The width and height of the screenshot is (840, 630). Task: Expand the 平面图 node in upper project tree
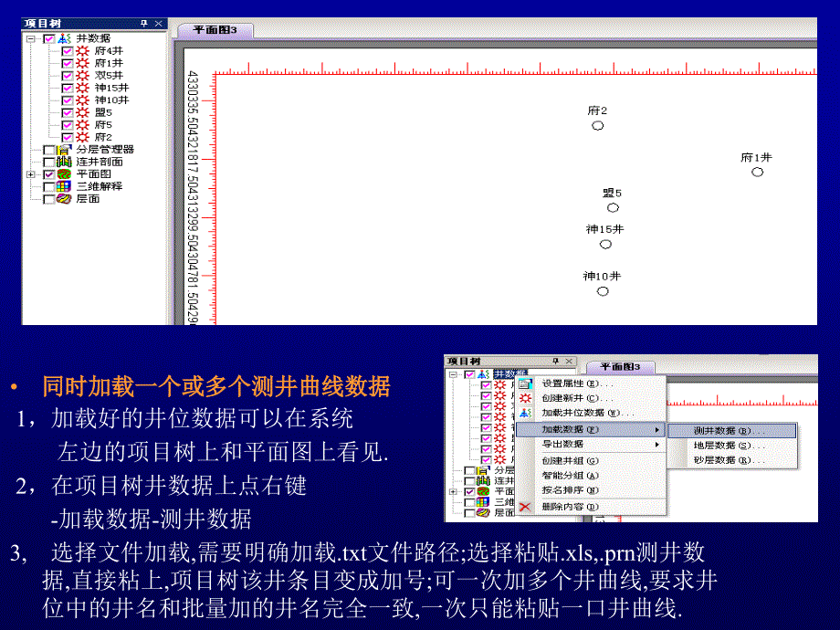coord(30,174)
